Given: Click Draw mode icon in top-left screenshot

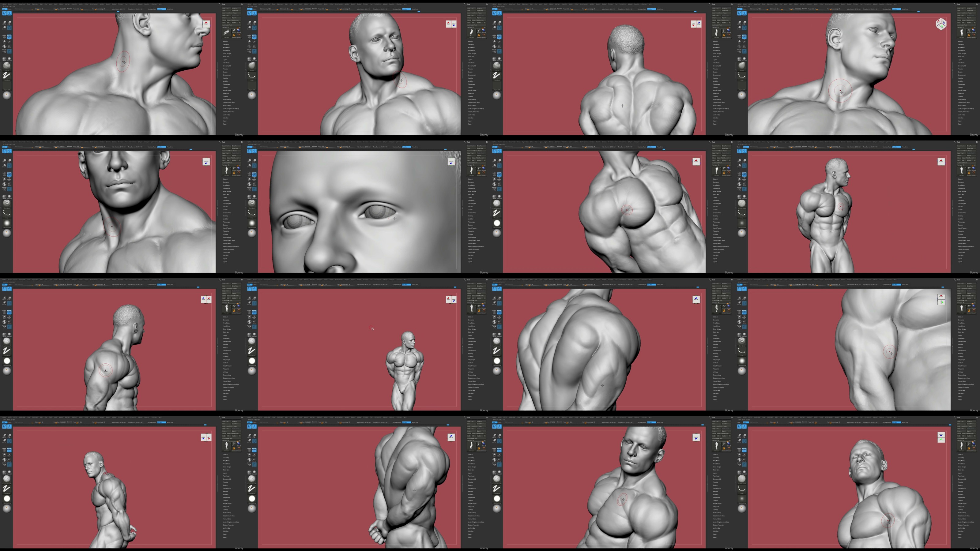Looking at the screenshot, I should (9, 13).
